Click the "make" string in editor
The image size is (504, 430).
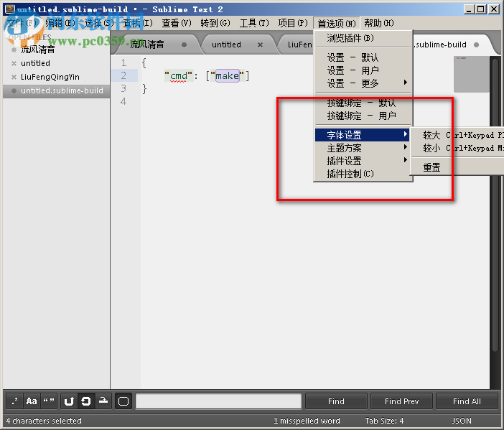[x=227, y=76]
